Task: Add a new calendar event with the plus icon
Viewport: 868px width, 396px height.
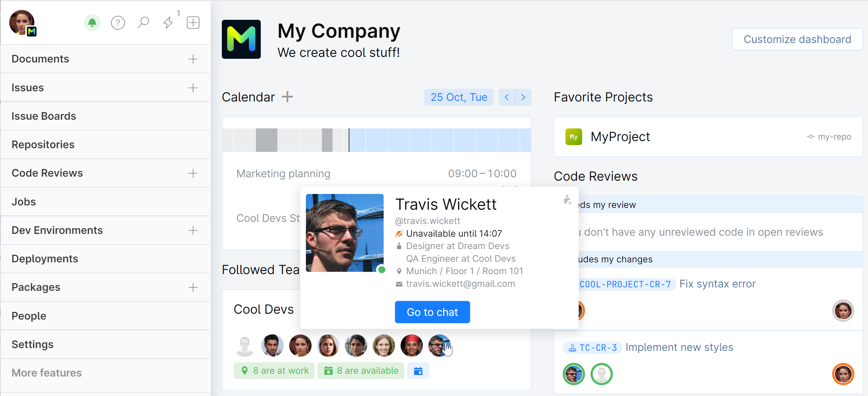Action: click(287, 97)
